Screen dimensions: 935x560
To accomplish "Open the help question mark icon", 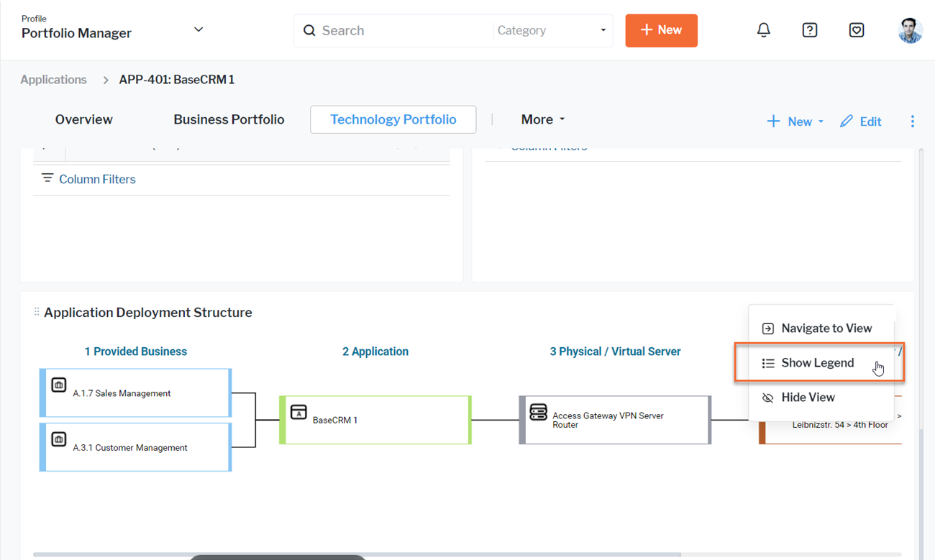I will [x=809, y=30].
